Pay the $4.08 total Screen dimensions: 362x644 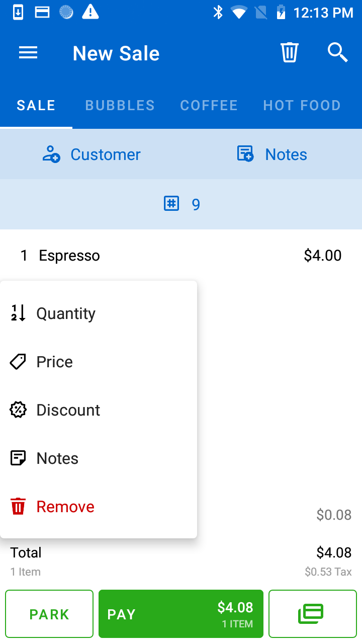click(181, 614)
